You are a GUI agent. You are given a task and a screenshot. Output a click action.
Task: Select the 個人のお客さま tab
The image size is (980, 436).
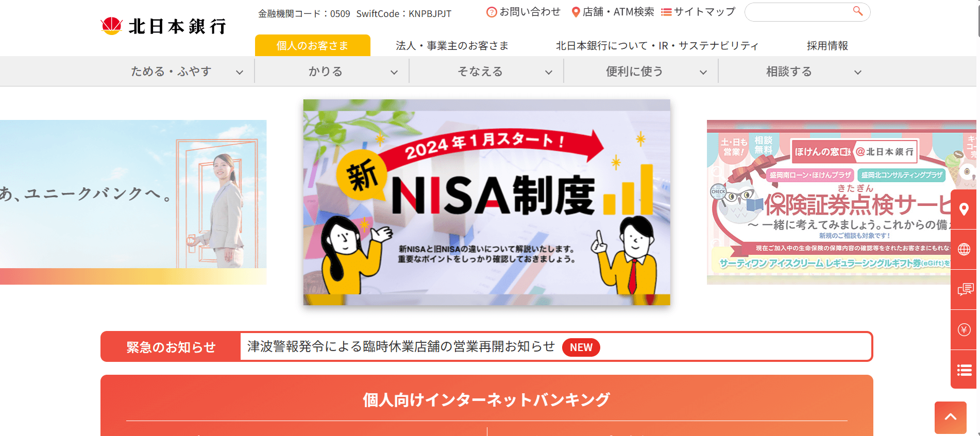coord(313,45)
